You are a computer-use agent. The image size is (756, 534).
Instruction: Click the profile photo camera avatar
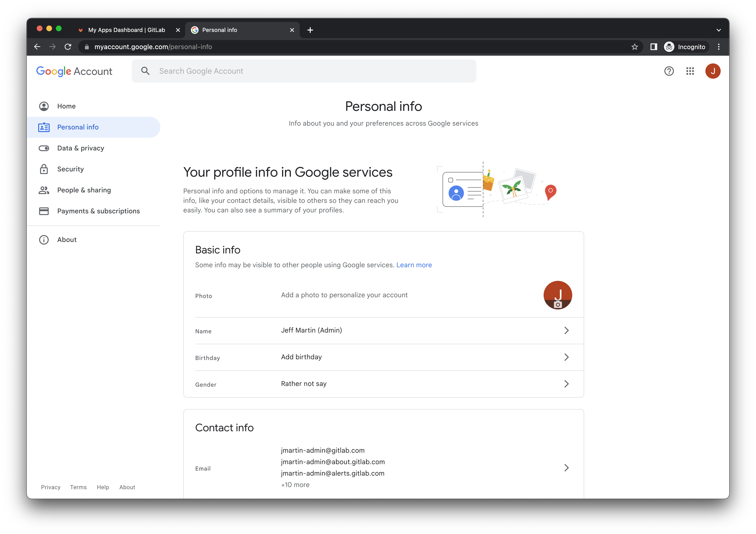pos(557,295)
